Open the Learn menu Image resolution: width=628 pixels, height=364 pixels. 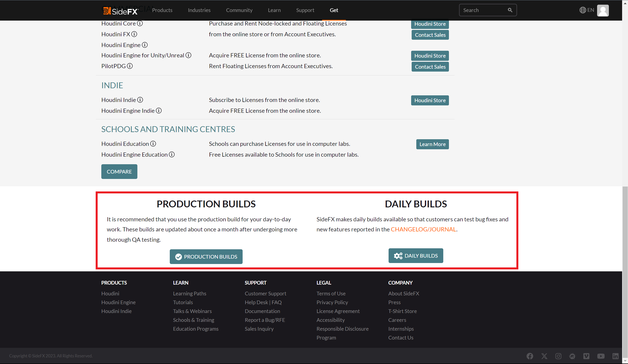(274, 10)
